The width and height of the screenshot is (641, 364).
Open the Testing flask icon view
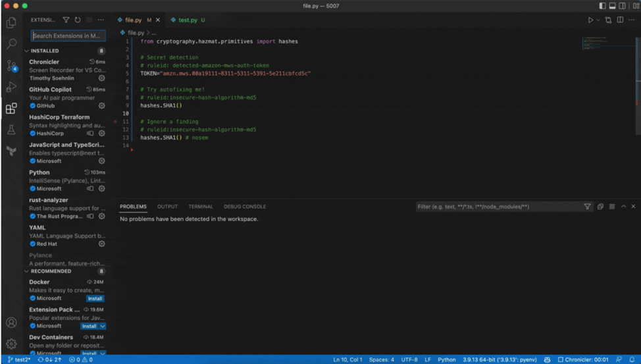point(11,130)
